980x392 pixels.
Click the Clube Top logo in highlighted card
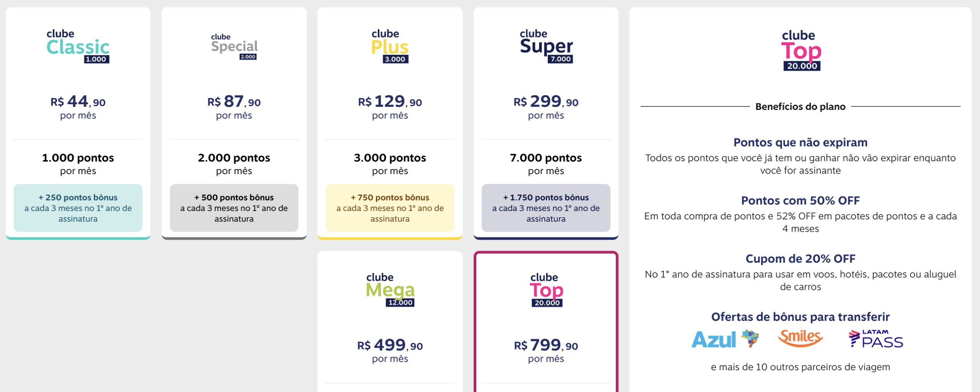coord(546,290)
